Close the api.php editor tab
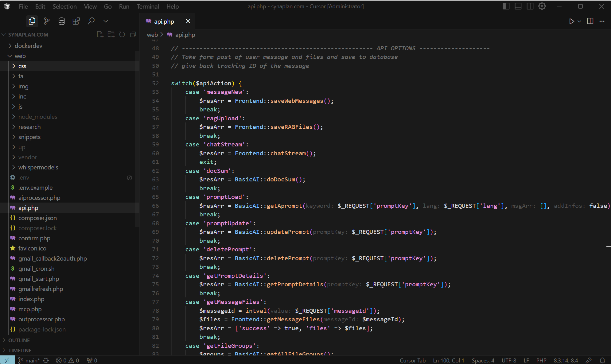 tap(188, 21)
